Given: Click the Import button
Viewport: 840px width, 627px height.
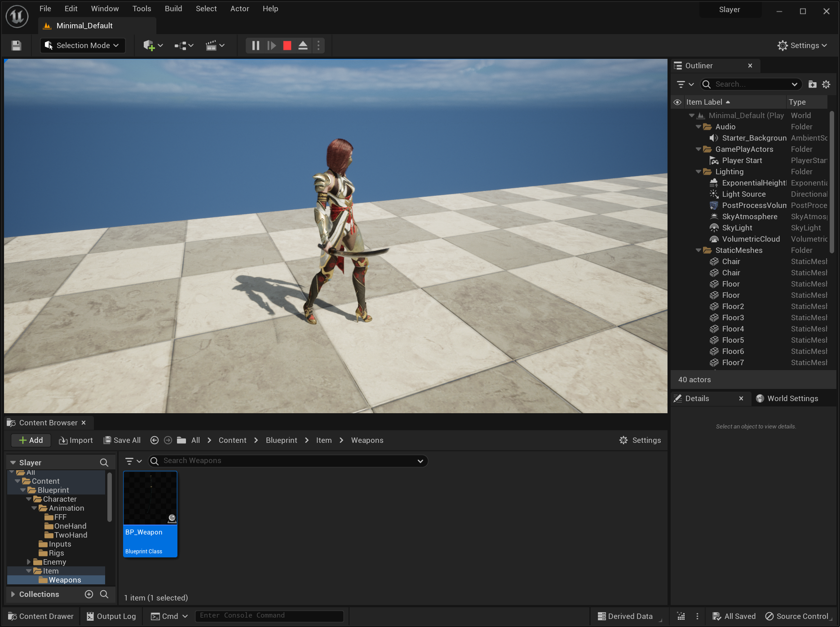Looking at the screenshot, I should pyautogui.click(x=76, y=440).
